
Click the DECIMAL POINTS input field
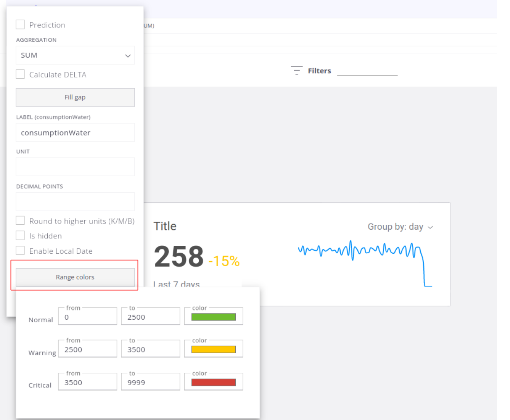click(x=75, y=202)
